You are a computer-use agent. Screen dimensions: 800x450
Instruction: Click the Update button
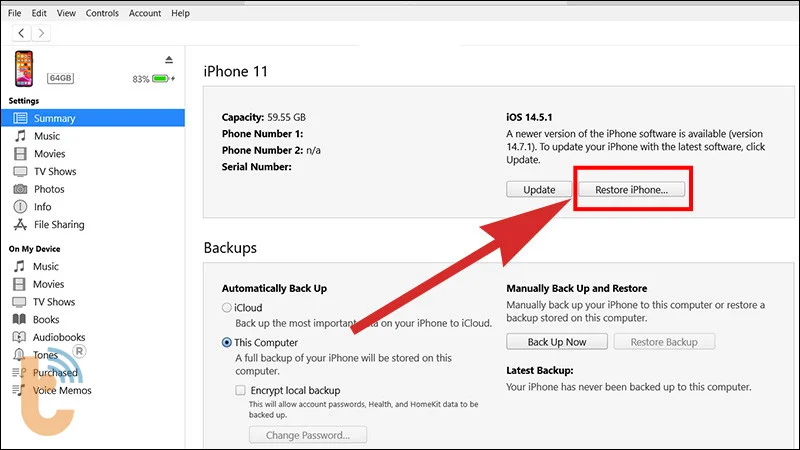[538, 189]
